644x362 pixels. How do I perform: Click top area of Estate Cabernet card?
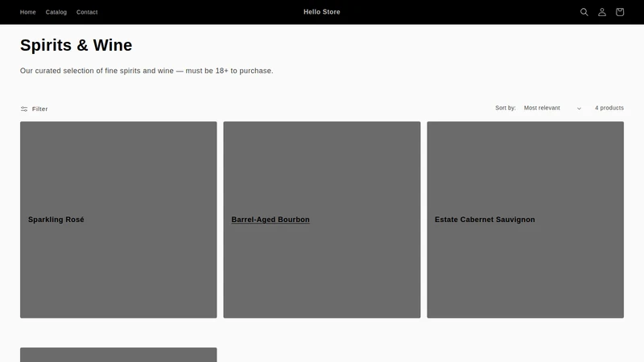(526, 164)
